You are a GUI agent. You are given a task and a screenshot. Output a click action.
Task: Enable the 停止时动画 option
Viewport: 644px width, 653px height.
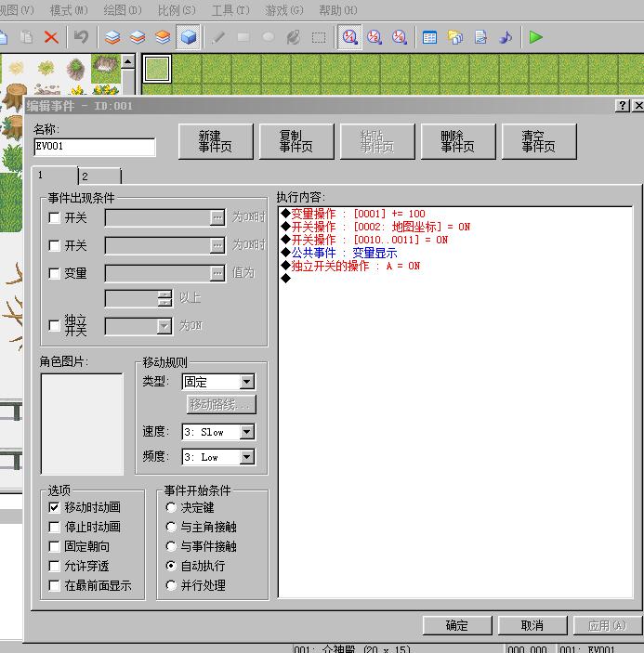[x=54, y=527]
